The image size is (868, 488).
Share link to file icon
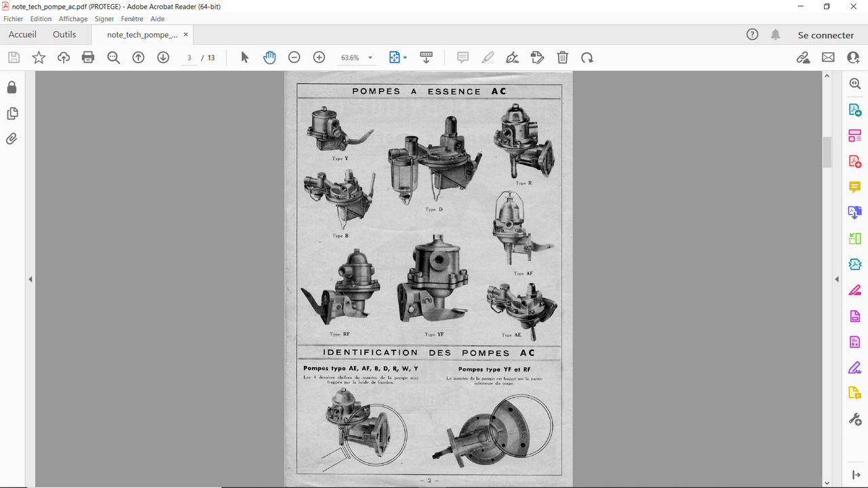(804, 58)
